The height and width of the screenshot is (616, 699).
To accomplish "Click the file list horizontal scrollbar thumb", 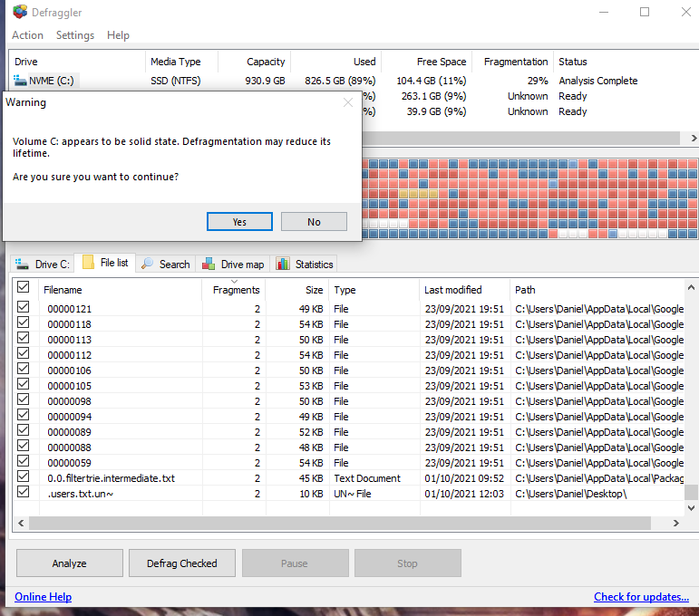I will pyautogui.click(x=340, y=523).
